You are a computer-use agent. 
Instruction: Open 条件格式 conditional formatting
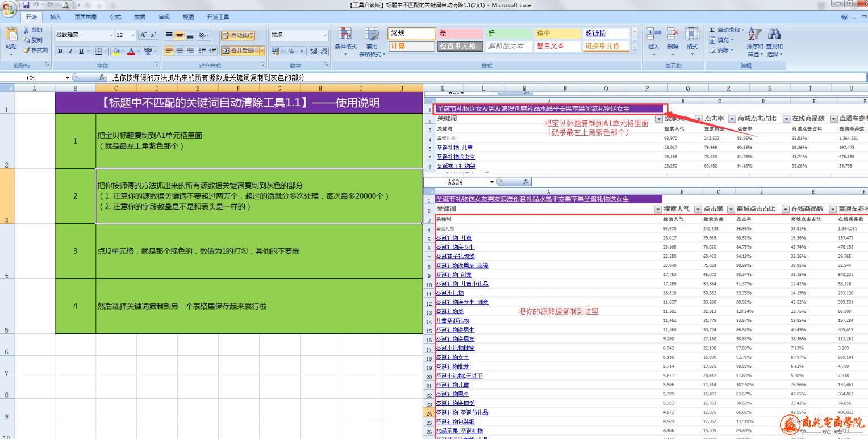pos(345,41)
